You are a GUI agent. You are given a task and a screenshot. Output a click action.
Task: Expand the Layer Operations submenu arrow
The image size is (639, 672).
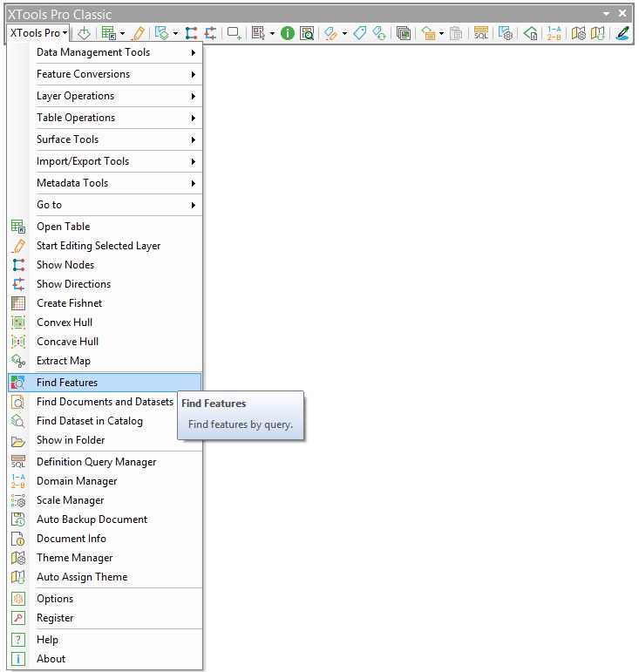[194, 96]
